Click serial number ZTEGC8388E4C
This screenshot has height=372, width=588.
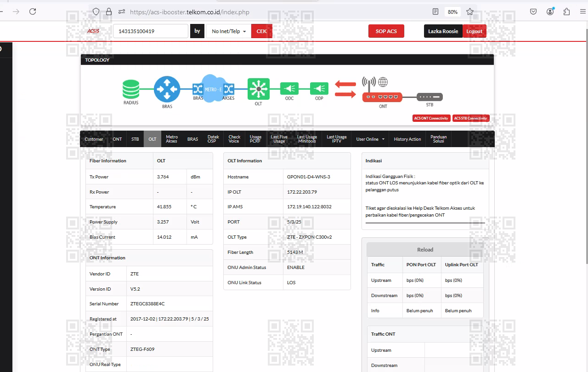click(147, 304)
